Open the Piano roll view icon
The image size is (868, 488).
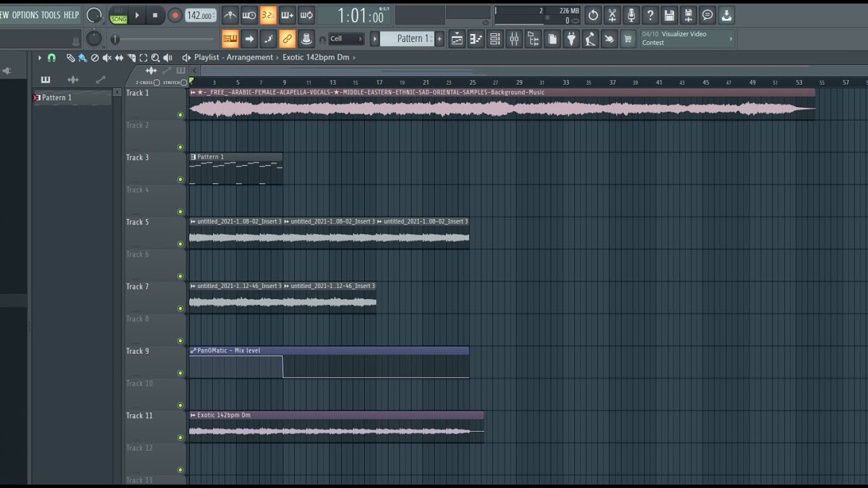476,39
